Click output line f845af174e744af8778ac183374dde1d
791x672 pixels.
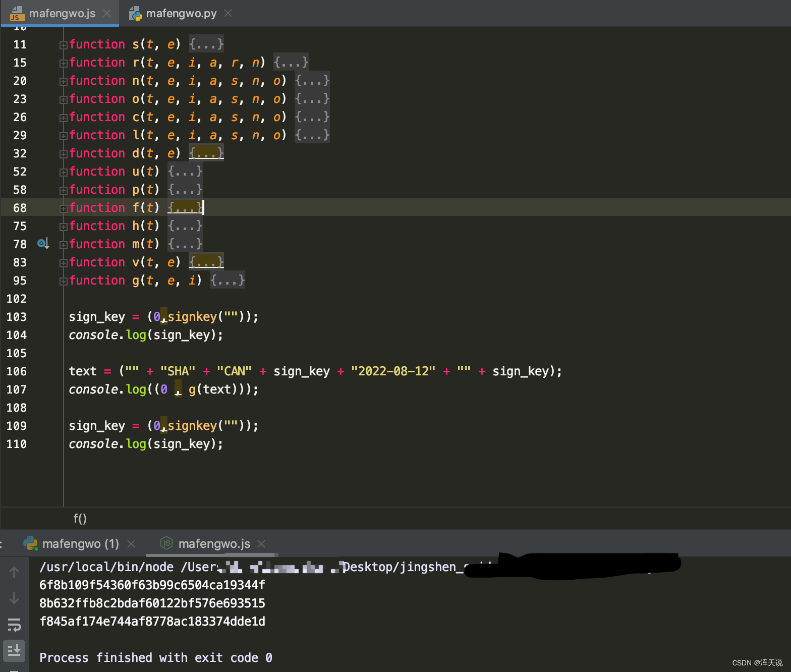point(152,622)
